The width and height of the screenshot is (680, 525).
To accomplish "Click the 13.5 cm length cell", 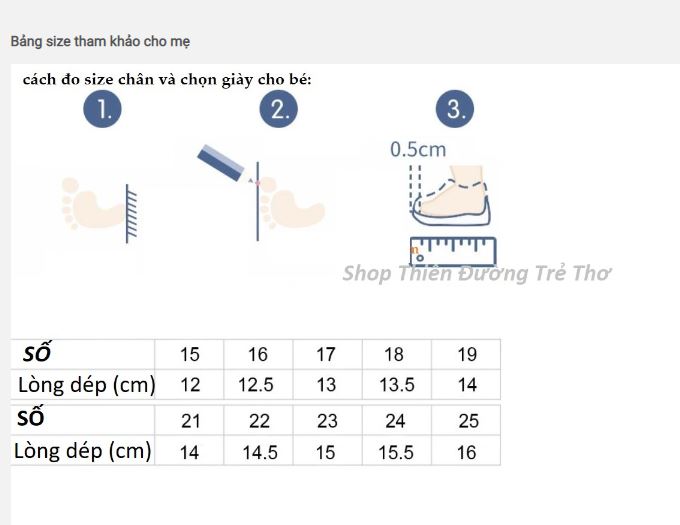I will point(398,385).
